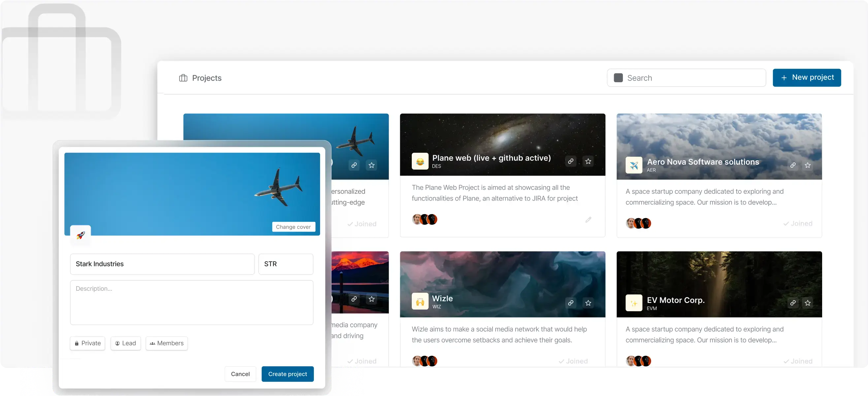The width and height of the screenshot is (868, 396).
Task: Cancel the project creation dialog
Action: click(x=240, y=374)
